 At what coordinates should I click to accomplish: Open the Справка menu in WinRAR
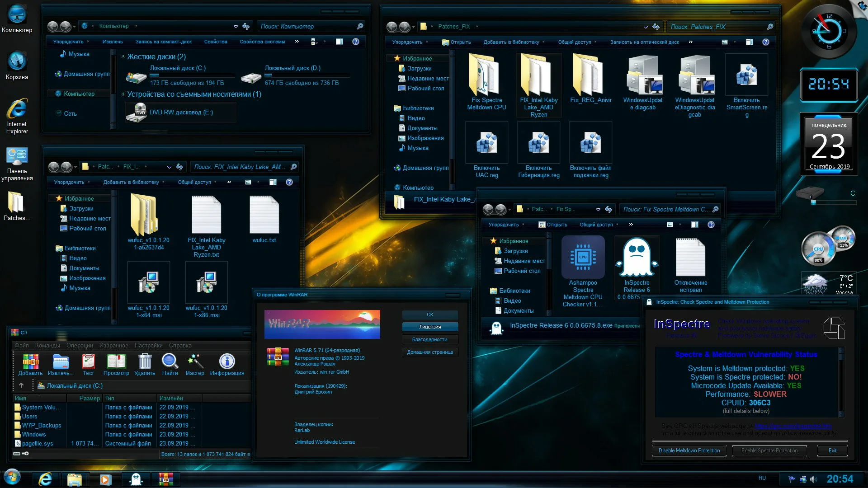[x=180, y=345]
